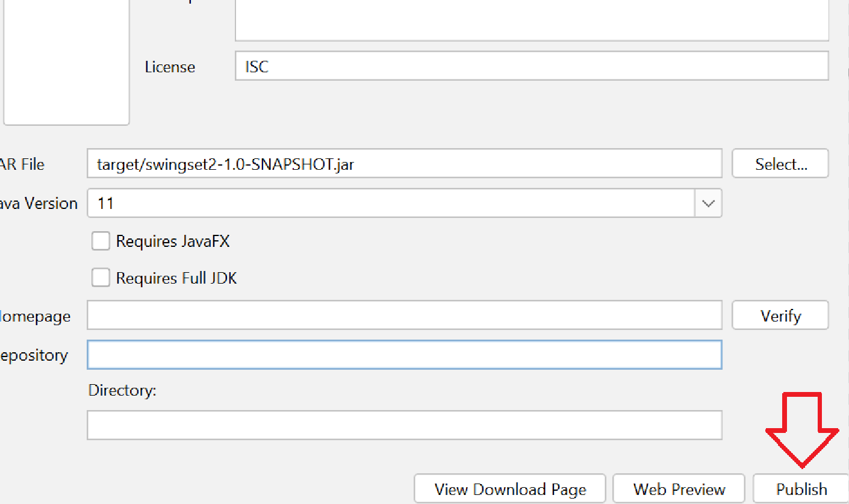Image resolution: width=849 pixels, height=504 pixels.
Task: Enable the Requires JavaFX checkbox
Action: tap(101, 241)
